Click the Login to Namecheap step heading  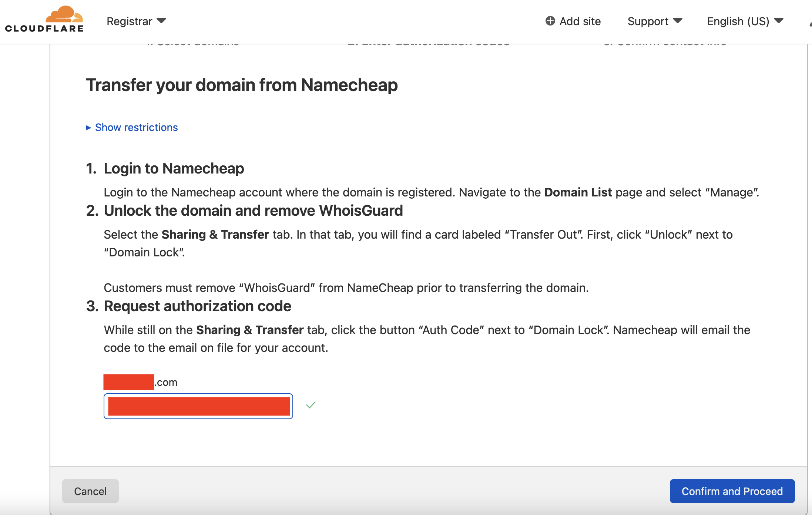point(174,168)
